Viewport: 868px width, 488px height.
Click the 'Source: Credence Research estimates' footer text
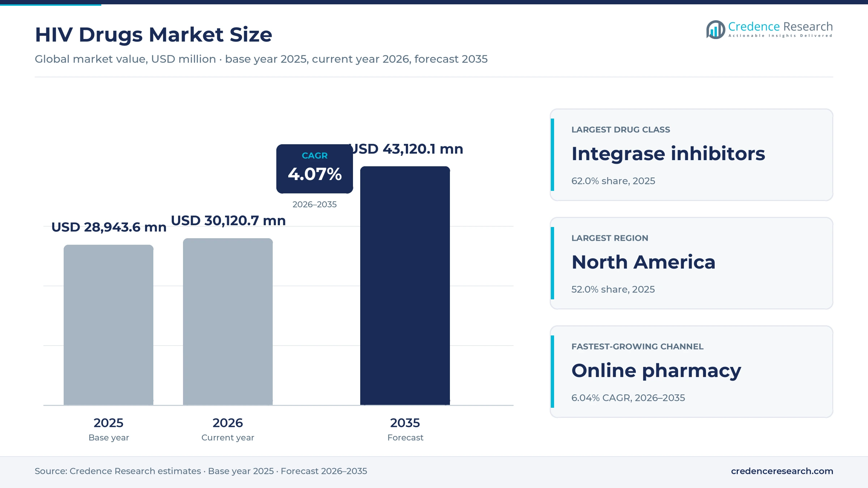coord(118,471)
